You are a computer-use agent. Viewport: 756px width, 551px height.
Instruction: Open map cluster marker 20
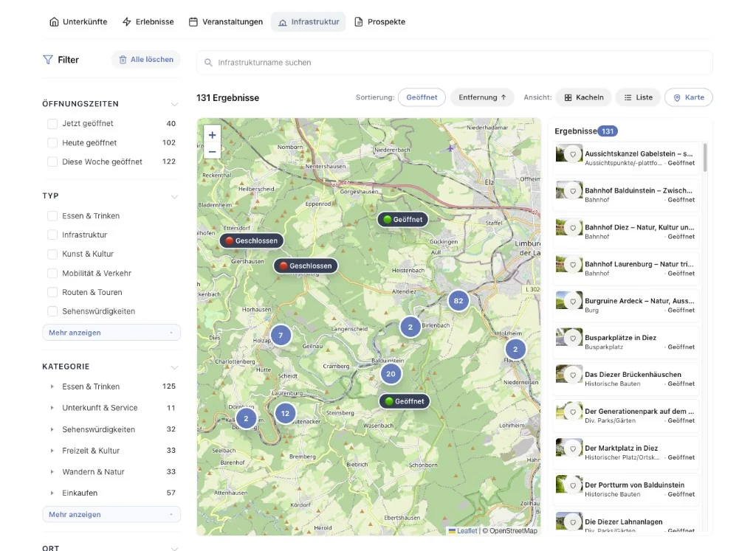(391, 374)
